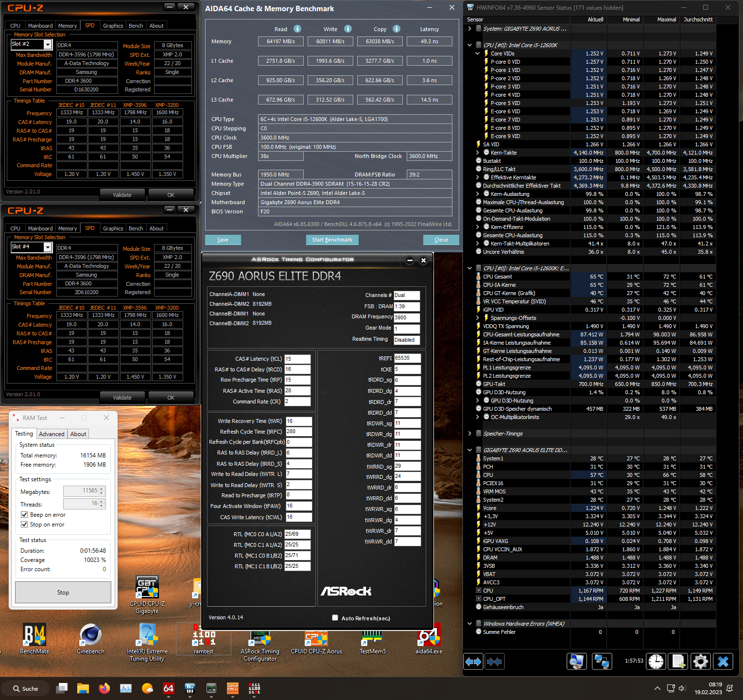The image size is (743, 700).
Task: Select Intel Extreme Tuning Utility shortcut
Action: coord(147,642)
